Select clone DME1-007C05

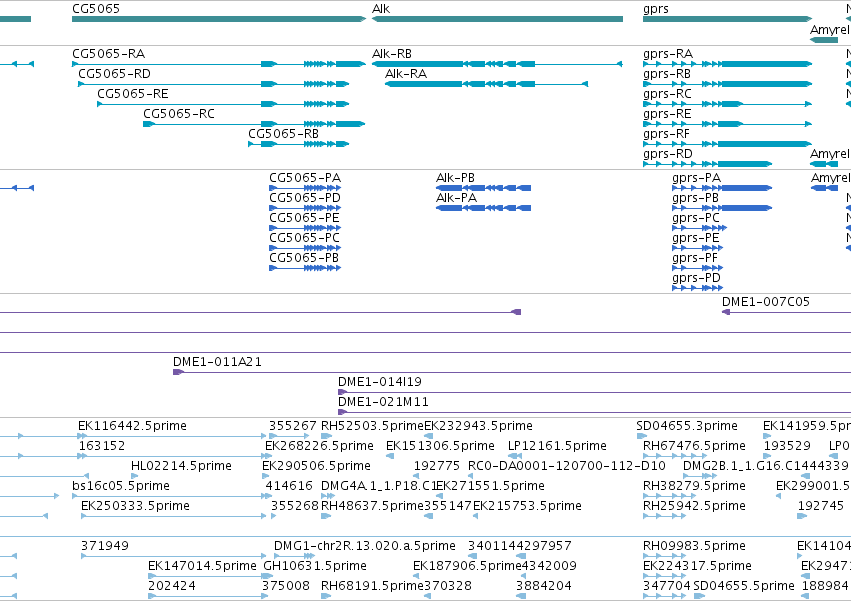pos(766,302)
